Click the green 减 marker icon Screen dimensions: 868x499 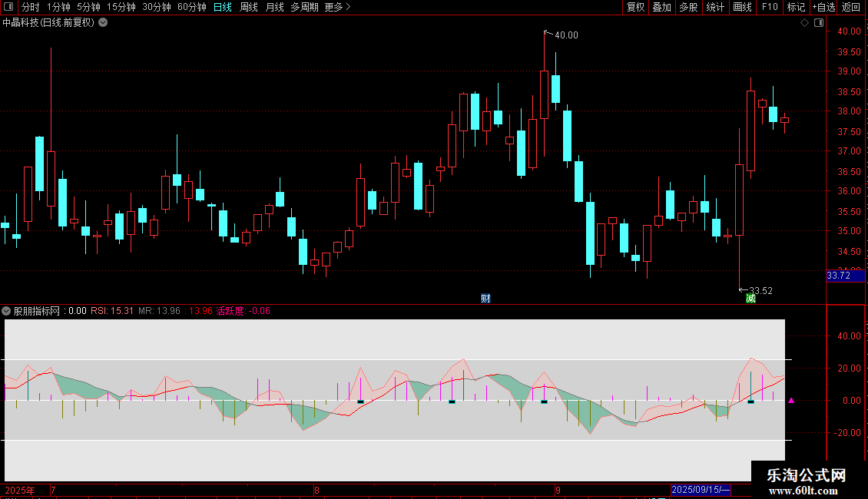pos(750,298)
